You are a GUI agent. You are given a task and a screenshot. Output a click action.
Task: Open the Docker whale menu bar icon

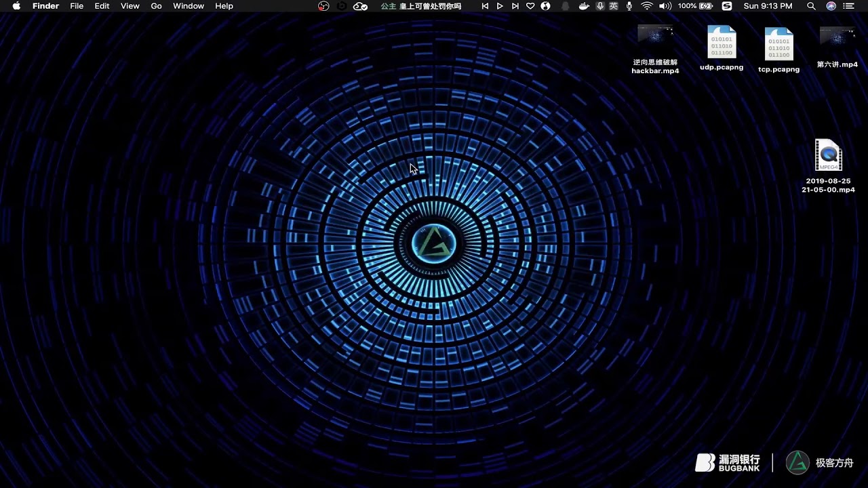[x=584, y=6]
